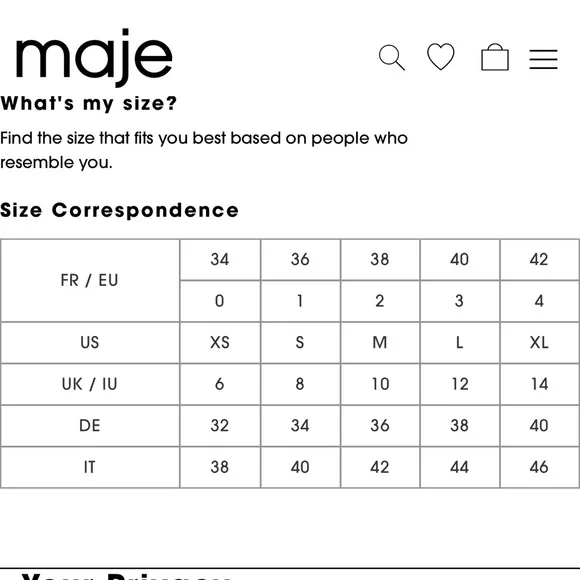Click the M cell in US row

click(x=380, y=343)
